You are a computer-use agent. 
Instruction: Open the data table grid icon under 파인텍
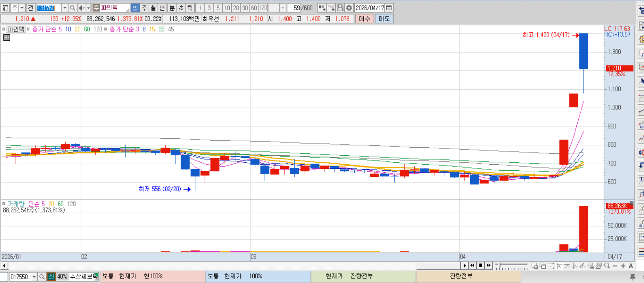click(x=6, y=37)
